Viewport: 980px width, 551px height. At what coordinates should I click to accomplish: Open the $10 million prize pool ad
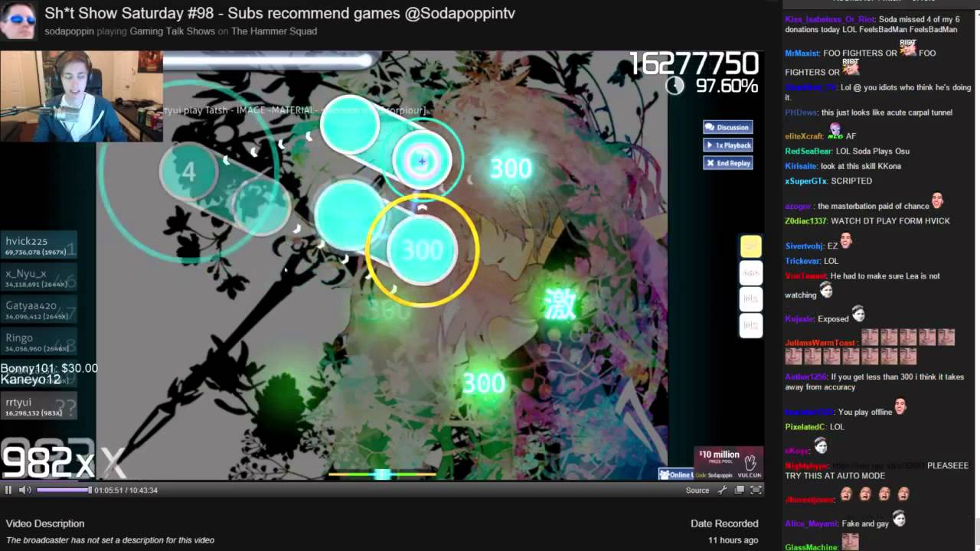728,463
